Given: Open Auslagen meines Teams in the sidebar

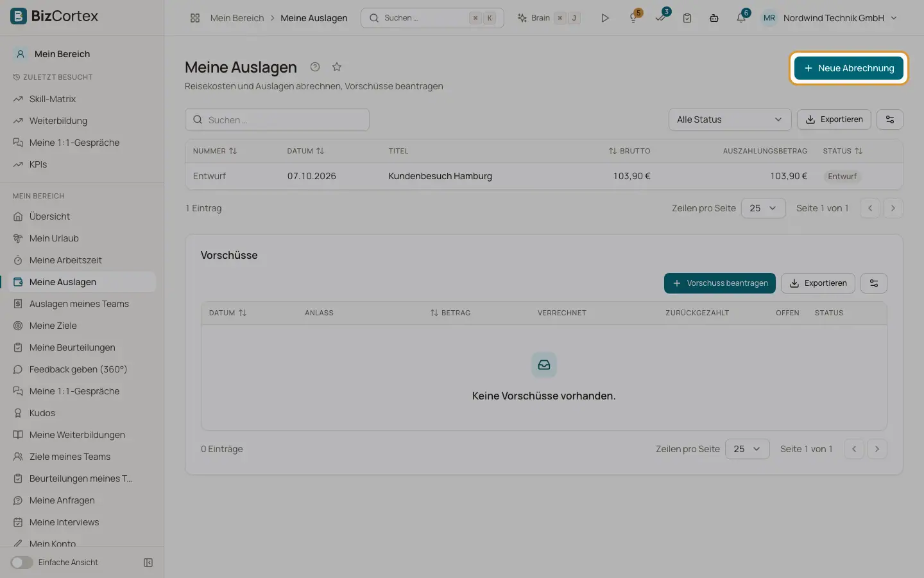Looking at the screenshot, I should [78, 304].
